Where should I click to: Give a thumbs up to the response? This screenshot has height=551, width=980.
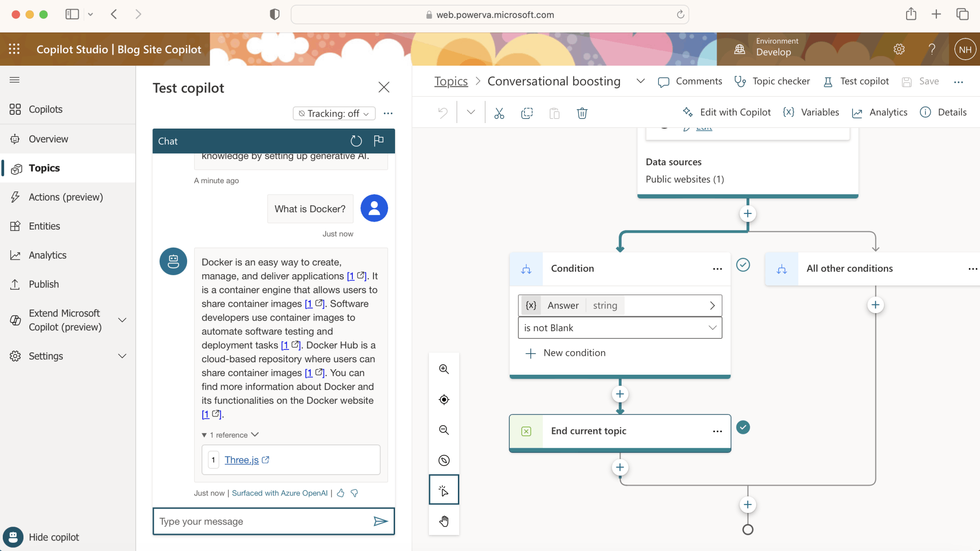pos(340,493)
